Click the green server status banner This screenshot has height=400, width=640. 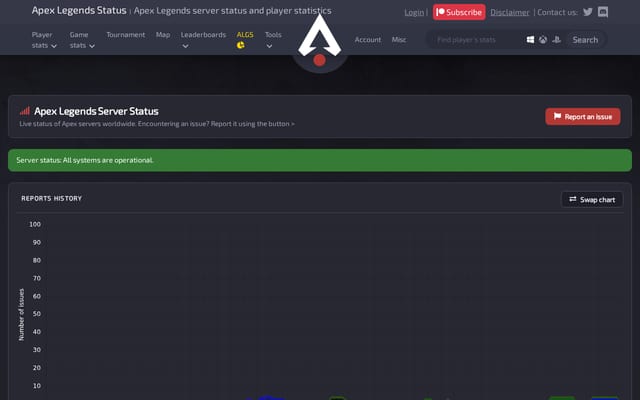click(x=320, y=160)
